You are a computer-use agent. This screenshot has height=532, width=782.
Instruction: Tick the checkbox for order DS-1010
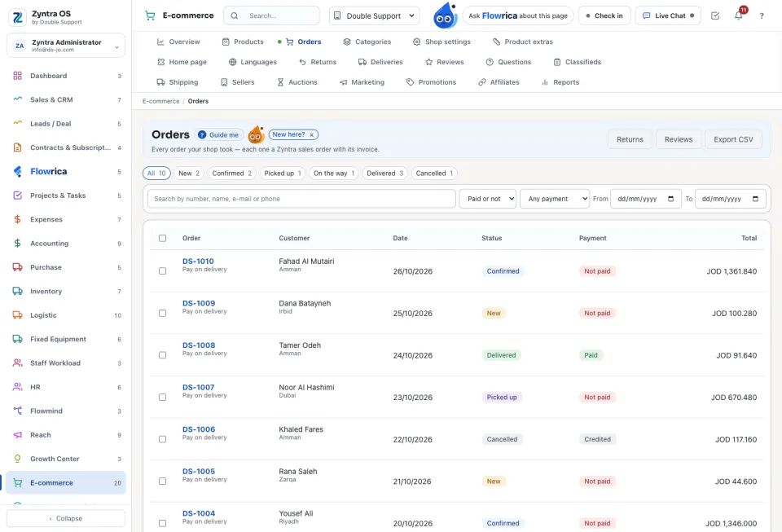coord(163,271)
